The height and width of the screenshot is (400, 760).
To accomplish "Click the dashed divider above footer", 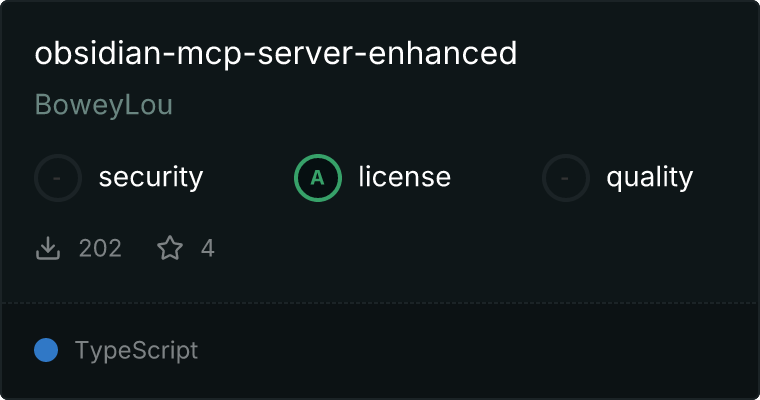I will (380, 303).
